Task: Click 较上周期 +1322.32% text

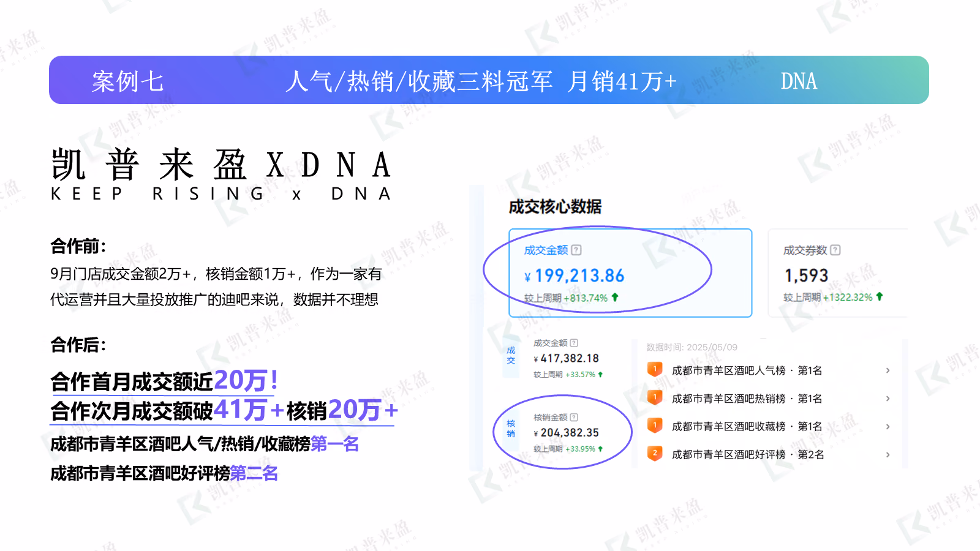Action: (x=828, y=298)
